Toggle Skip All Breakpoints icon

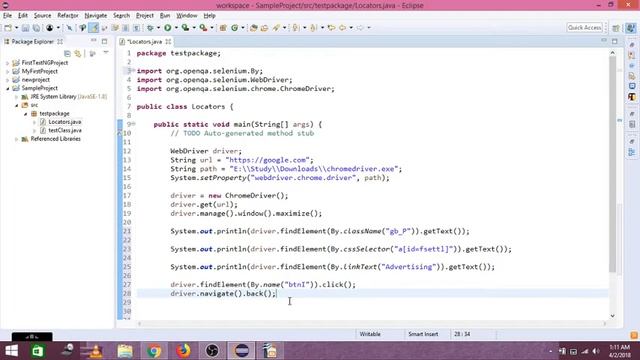point(69,28)
